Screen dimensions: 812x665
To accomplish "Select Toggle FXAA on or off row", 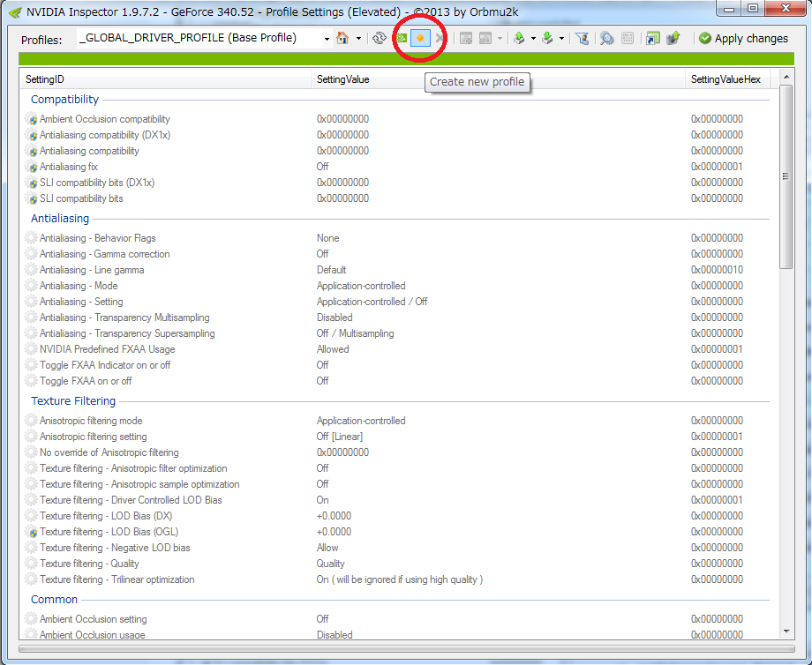I will [x=396, y=381].
